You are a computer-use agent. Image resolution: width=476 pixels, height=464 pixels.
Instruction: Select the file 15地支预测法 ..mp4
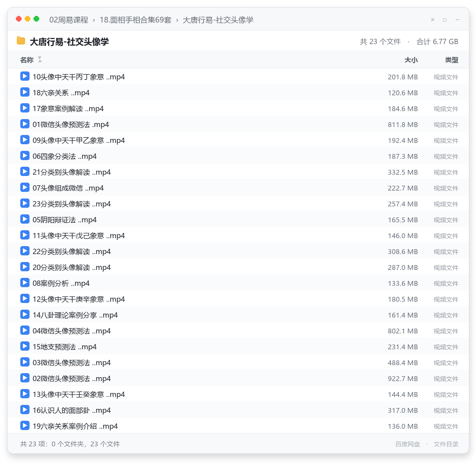(238, 346)
